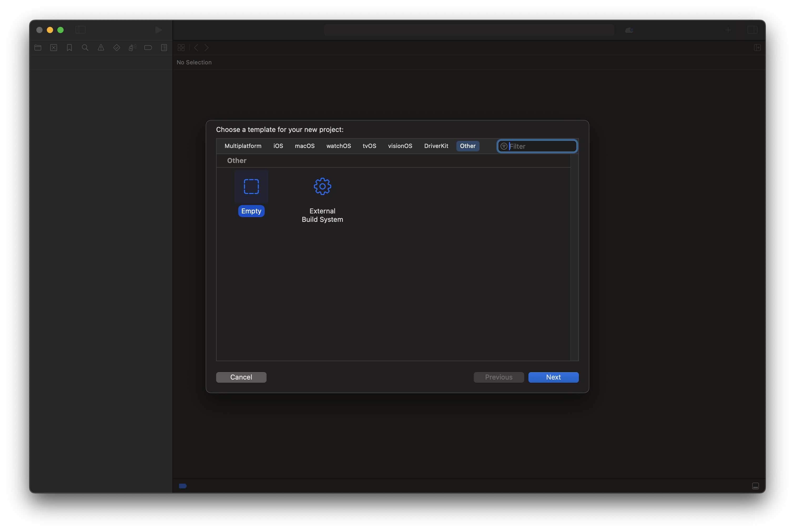Click the template list vertical scrollbar
795x532 pixels.
pos(574,257)
